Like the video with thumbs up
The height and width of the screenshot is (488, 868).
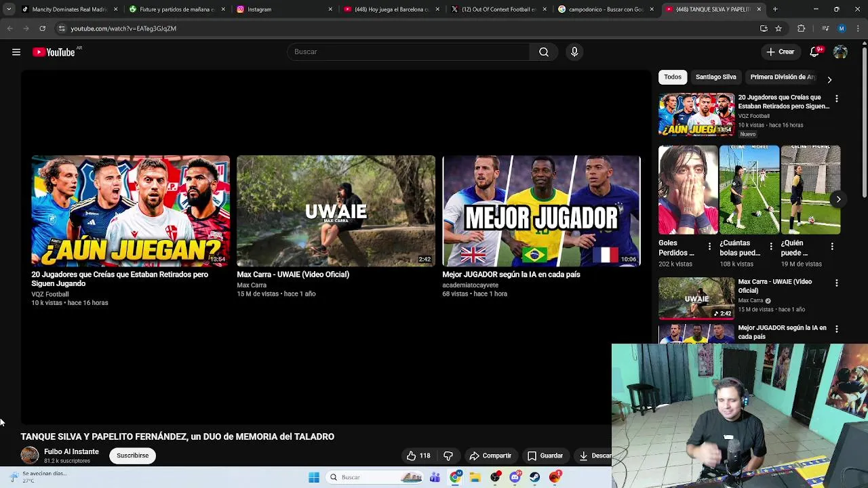418,455
